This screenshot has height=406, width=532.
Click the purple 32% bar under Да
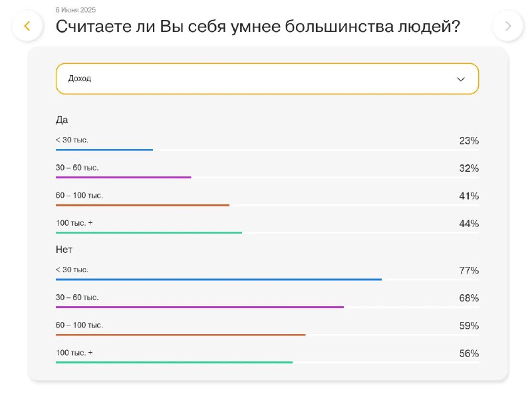pyautogui.click(x=123, y=177)
